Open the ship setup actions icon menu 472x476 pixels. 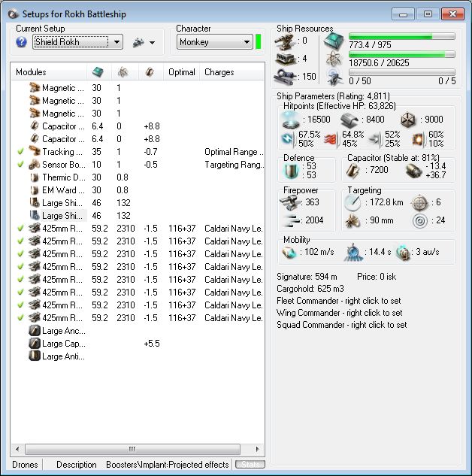click(144, 43)
